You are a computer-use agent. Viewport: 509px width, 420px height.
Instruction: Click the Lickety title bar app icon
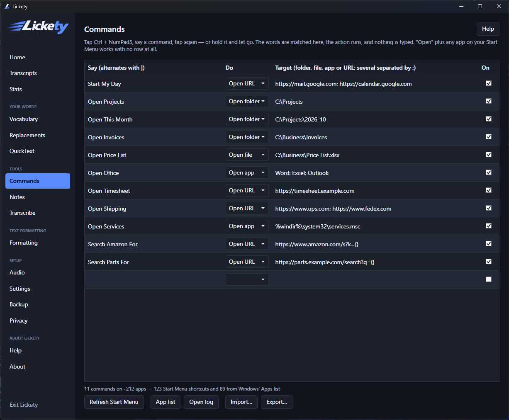point(7,6)
